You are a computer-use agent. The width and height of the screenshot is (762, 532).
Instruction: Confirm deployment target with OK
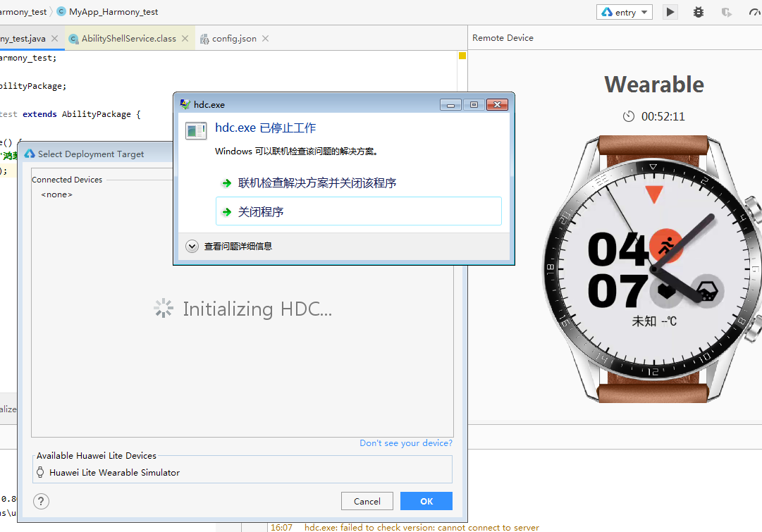[426, 501]
